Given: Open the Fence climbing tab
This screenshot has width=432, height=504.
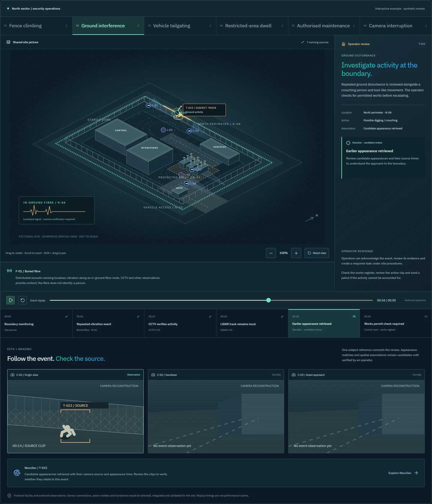Looking at the screenshot, I should tap(36, 26).
